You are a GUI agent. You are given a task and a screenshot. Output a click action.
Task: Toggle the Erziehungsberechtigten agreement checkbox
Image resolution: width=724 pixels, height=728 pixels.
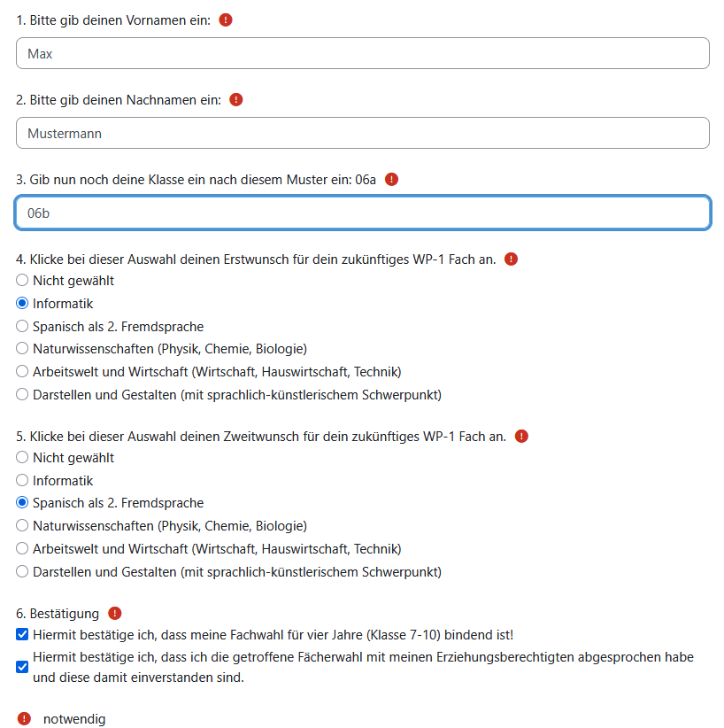[x=21, y=665]
